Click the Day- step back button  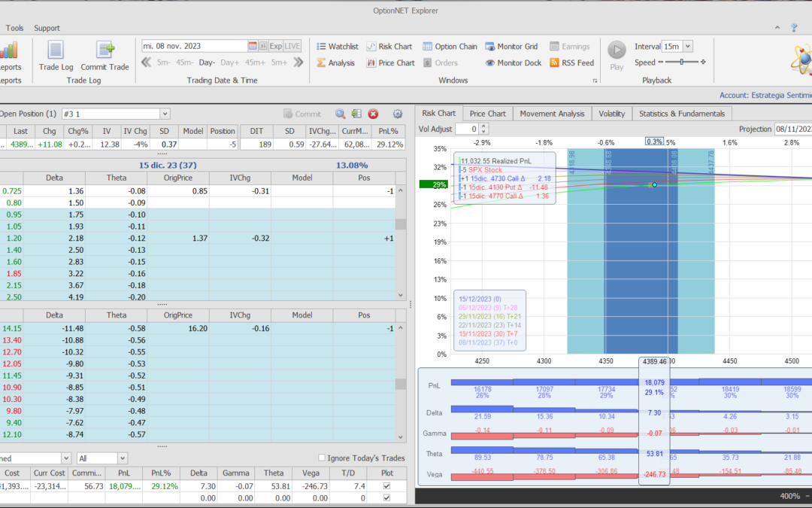(207, 62)
